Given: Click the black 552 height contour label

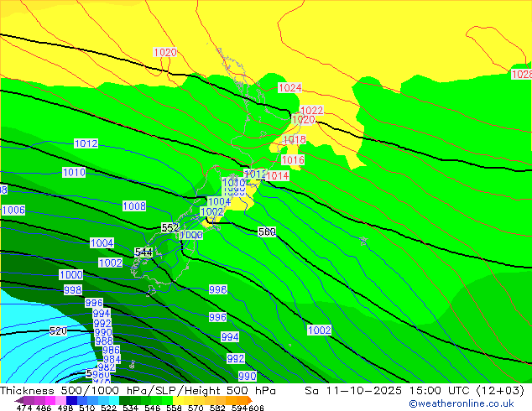Looking at the screenshot, I should (x=170, y=228).
